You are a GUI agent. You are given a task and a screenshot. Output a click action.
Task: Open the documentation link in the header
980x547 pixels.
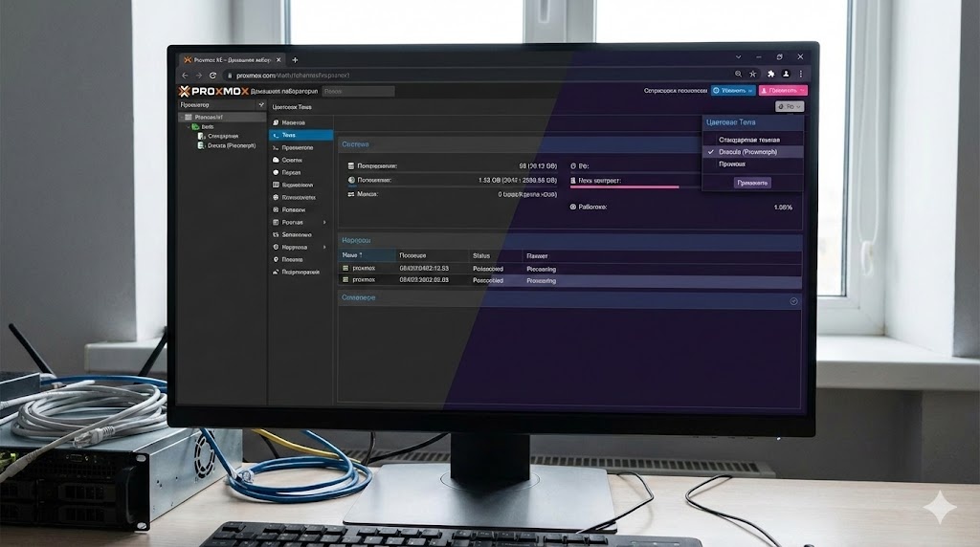point(675,91)
